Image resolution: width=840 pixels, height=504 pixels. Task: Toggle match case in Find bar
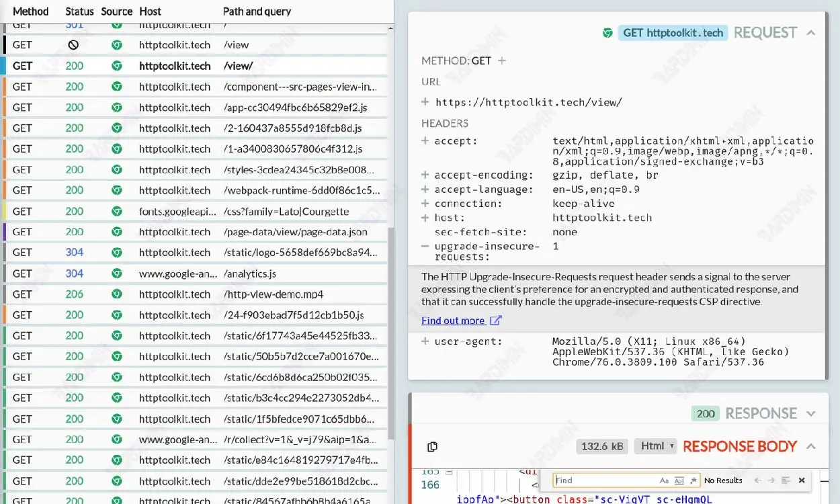pos(664,480)
